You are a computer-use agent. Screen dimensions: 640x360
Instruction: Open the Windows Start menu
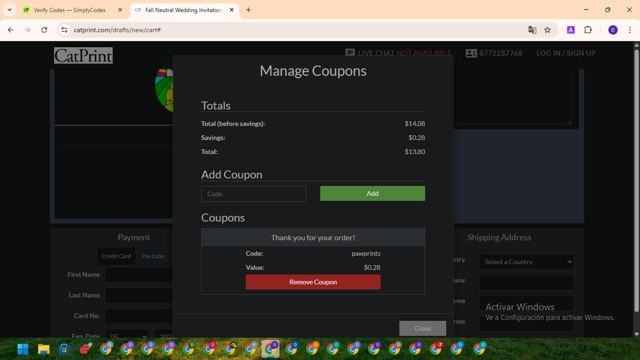click(23, 349)
